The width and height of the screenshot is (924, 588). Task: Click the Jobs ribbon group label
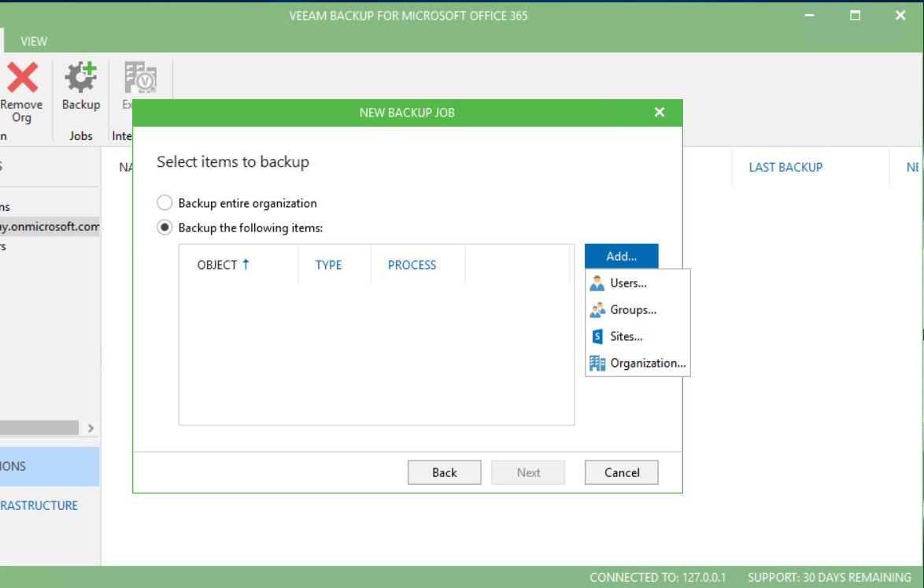coord(81,136)
